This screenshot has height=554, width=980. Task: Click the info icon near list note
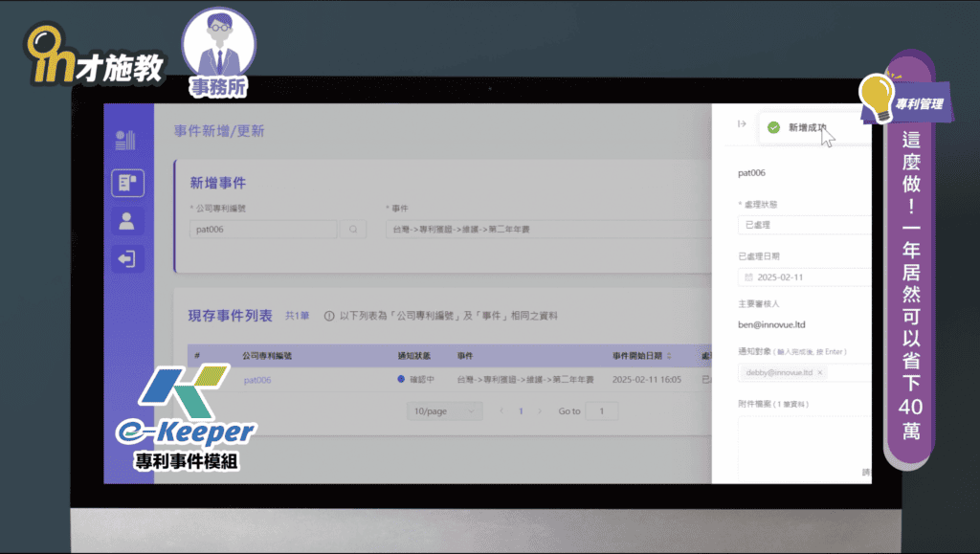pyautogui.click(x=329, y=316)
